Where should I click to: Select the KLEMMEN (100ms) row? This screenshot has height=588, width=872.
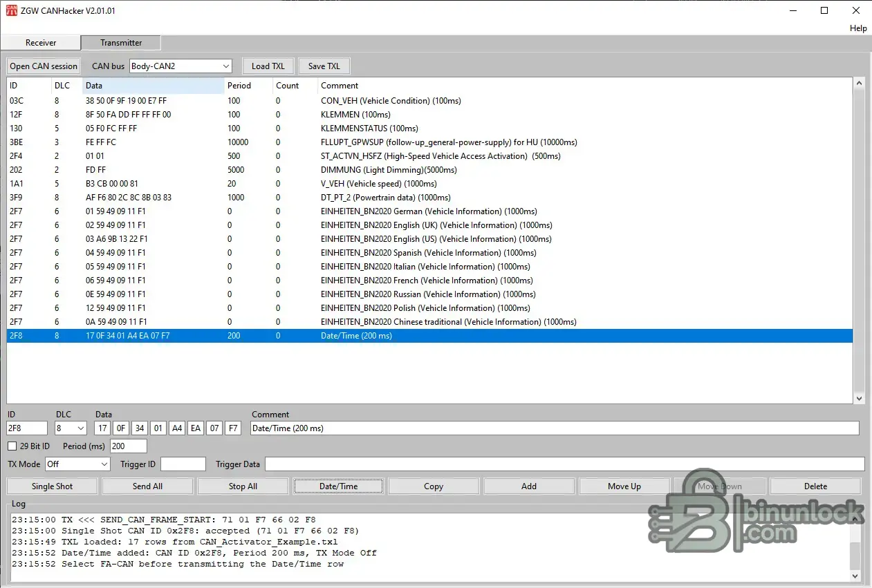[429, 115]
